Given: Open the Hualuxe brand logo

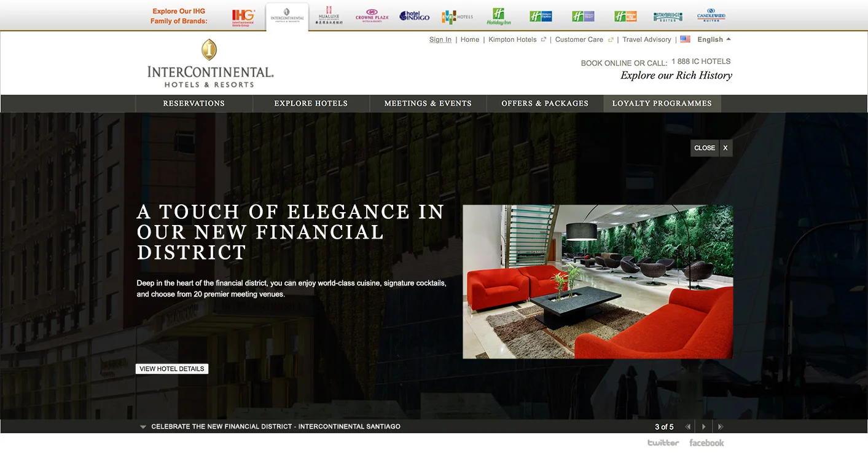Looking at the screenshot, I should (329, 16).
